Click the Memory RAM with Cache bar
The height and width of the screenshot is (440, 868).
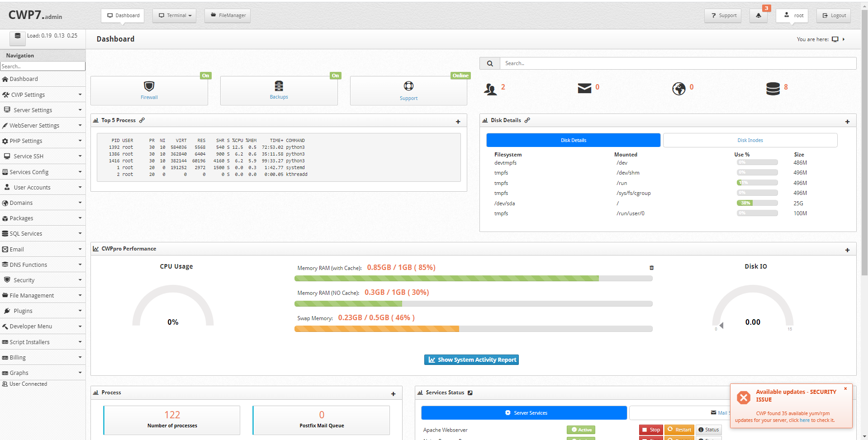tap(473, 279)
